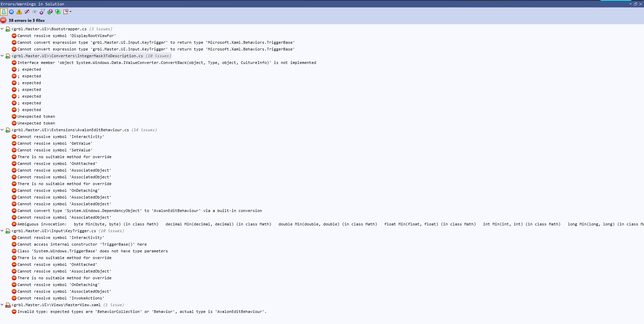Collapse the KeyTrigger.cs issues group

pos(2,231)
